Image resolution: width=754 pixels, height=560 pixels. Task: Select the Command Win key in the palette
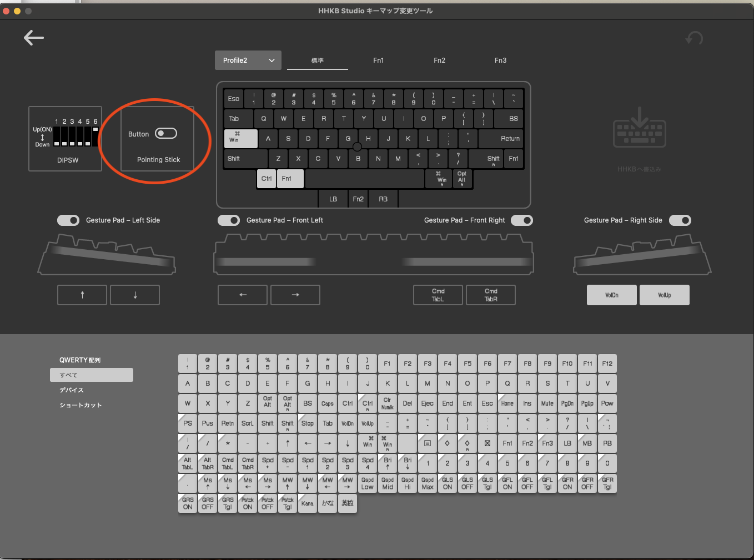pyautogui.click(x=368, y=443)
